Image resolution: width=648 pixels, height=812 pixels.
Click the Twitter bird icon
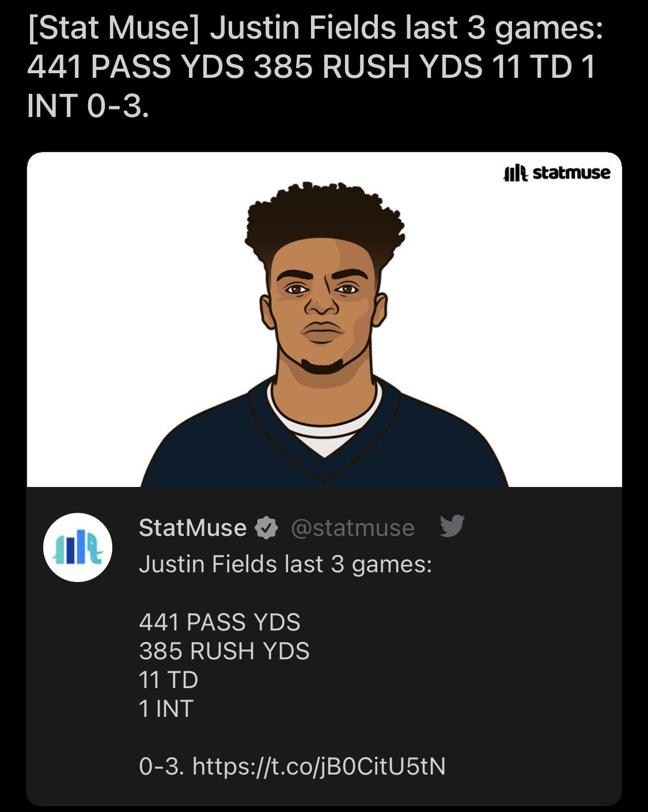click(452, 526)
